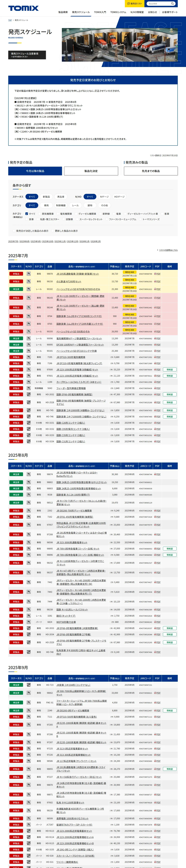Click the TOP breadcrumb link
The height and width of the screenshot is (868, 186).
tap(10, 20)
